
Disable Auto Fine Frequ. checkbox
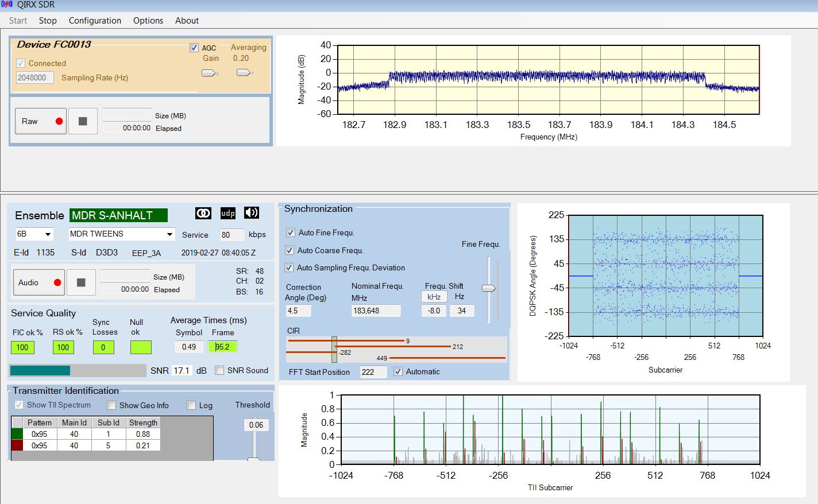click(x=290, y=232)
